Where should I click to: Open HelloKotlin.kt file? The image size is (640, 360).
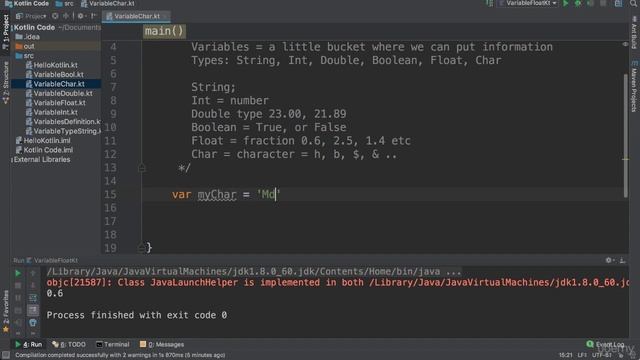pos(51,65)
